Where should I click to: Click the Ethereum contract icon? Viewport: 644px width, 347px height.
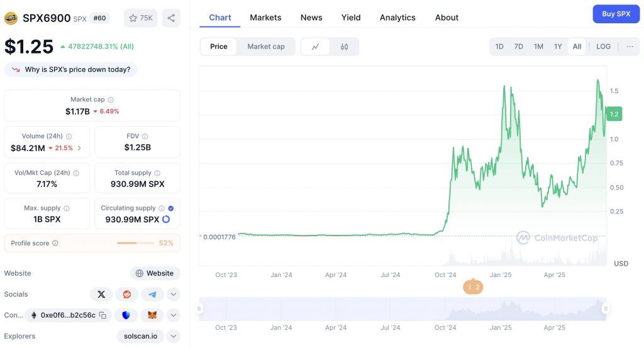34,316
